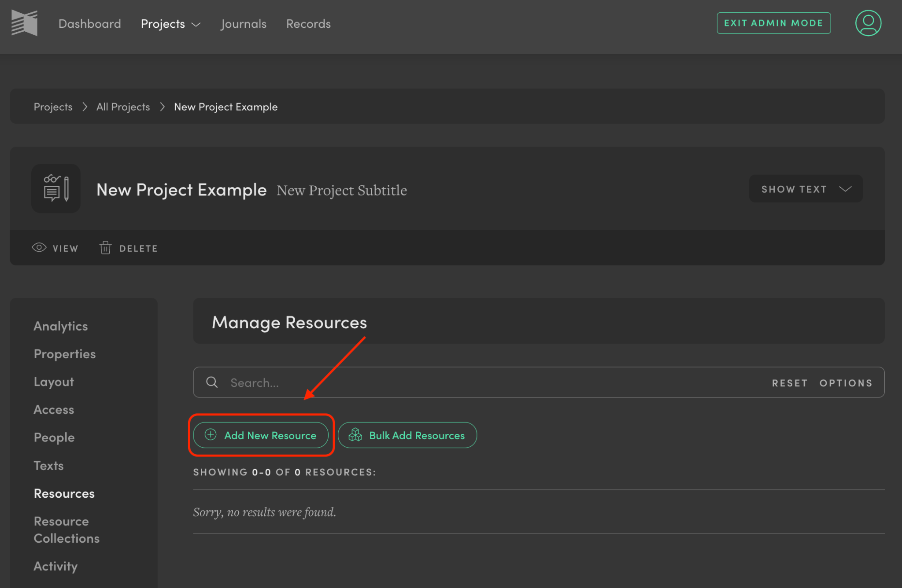
Task: Open search OPTIONS
Action: coord(846,382)
